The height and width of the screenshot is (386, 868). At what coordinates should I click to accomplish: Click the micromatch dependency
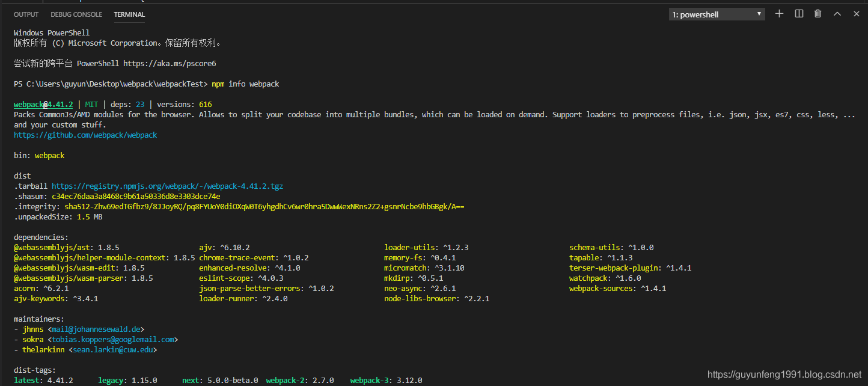[424, 268]
